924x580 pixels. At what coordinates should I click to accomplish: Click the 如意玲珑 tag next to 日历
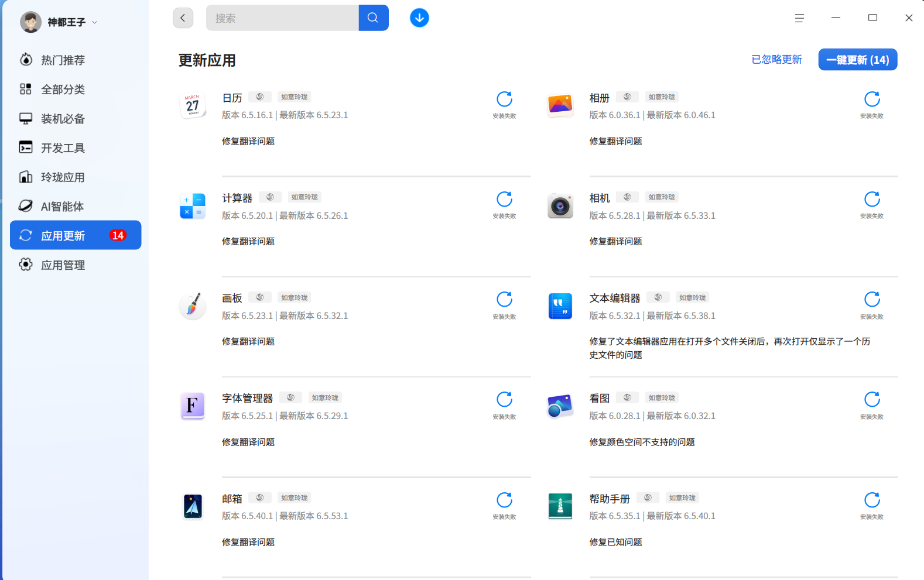[294, 97]
